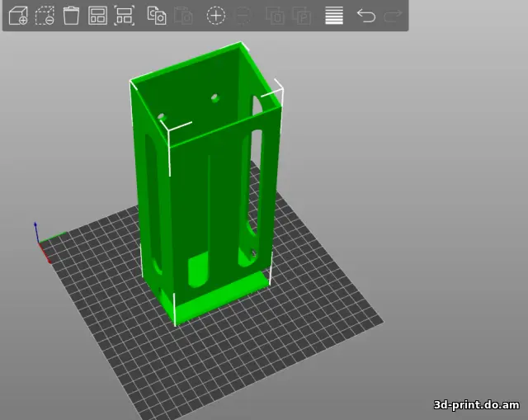The width and height of the screenshot is (528, 420).
Task: Click the Arrange selection icon
Action: [124, 16]
